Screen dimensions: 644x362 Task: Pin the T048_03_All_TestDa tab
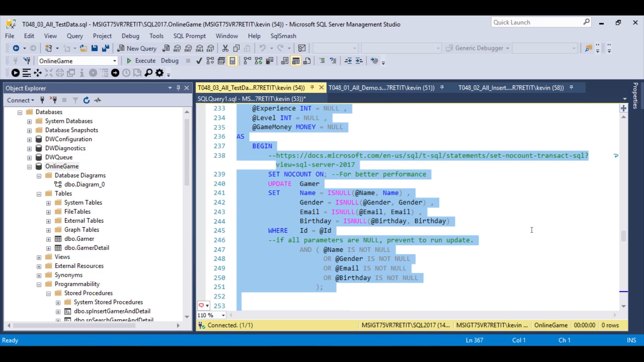[x=312, y=87]
